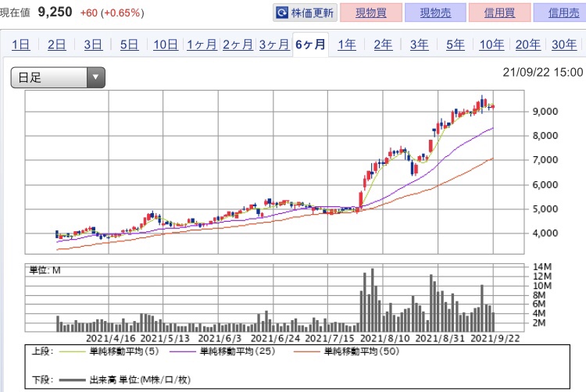Screen dimensions: 586x392
Task: Click the 2021/9/22 date label
Action: click(495, 339)
